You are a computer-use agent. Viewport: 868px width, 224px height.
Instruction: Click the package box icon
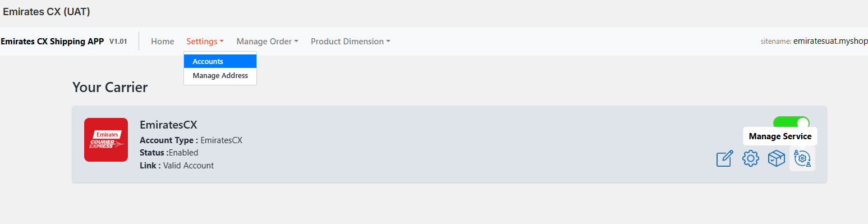pos(777,159)
